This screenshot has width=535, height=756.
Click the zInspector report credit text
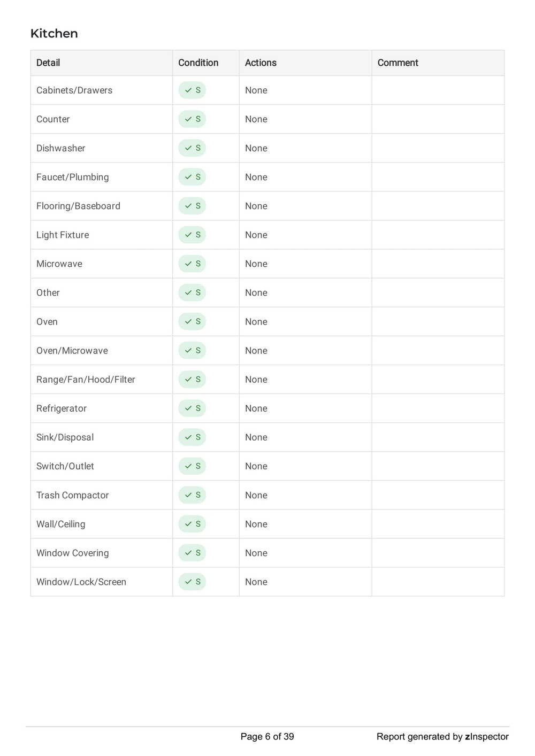coord(442,737)
